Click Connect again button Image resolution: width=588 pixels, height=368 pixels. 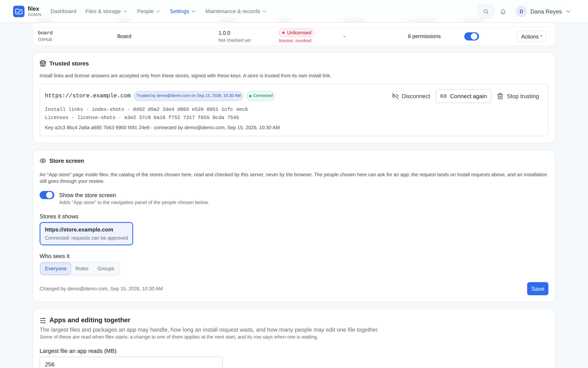[x=463, y=96]
